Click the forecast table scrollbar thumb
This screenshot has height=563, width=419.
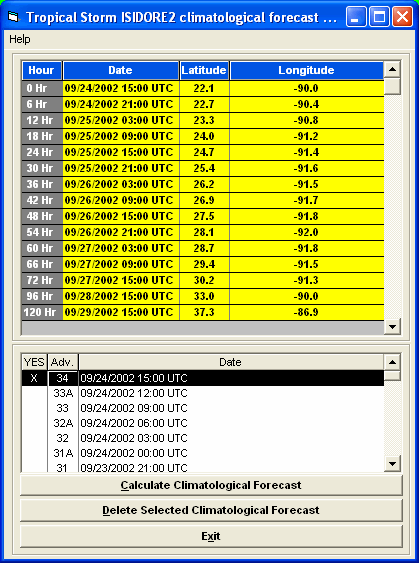point(392,86)
